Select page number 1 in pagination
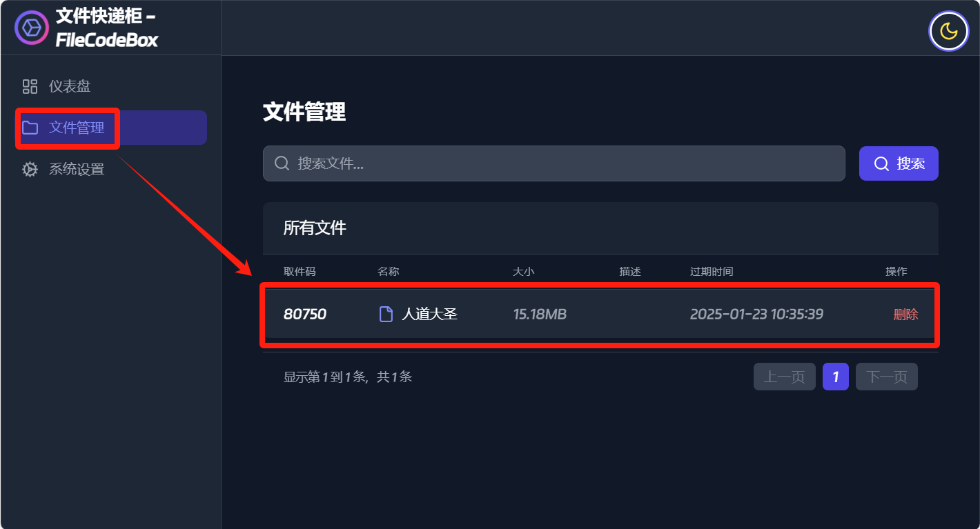Image resolution: width=980 pixels, height=529 pixels. 835,377
